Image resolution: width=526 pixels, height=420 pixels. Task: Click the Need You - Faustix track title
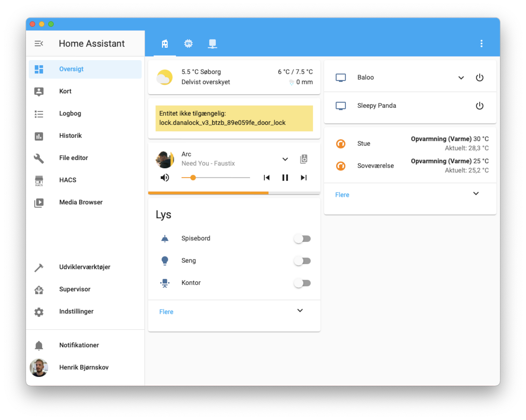coord(208,164)
